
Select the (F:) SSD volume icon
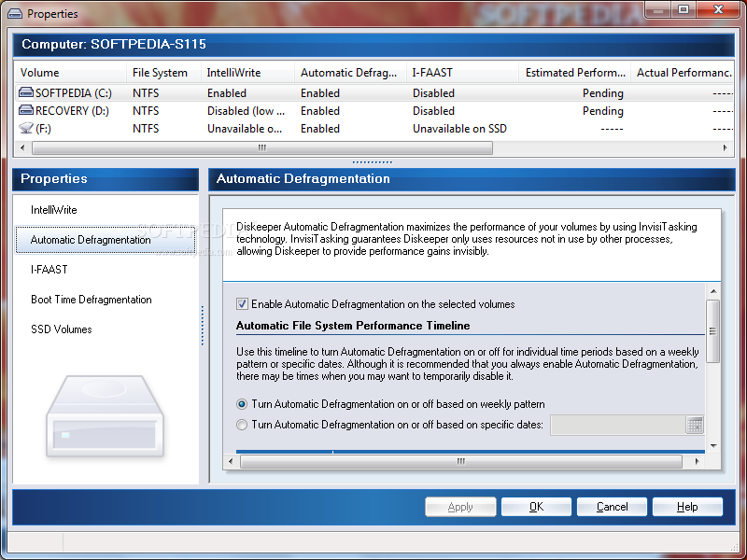pyautogui.click(x=26, y=128)
